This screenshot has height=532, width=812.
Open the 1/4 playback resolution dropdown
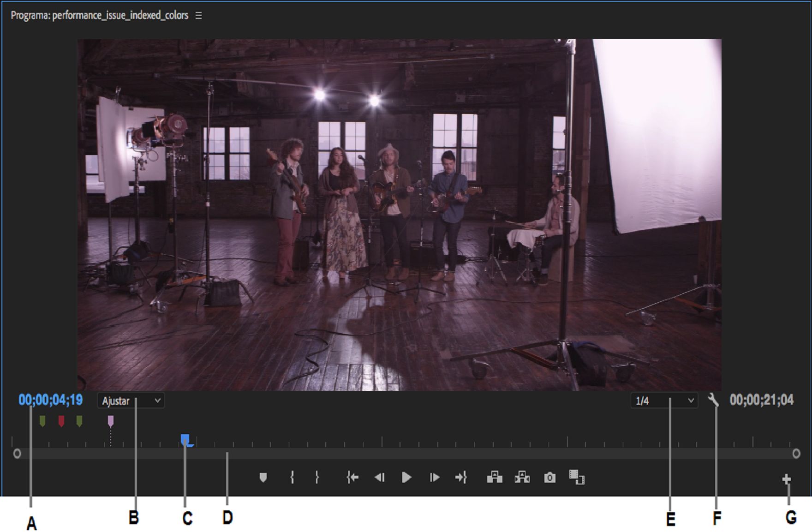point(664,400)
